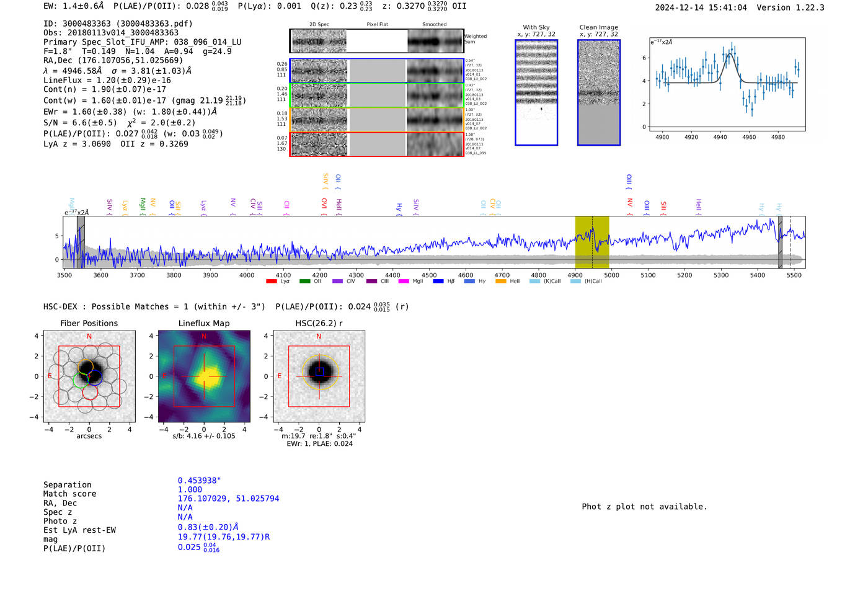Click the Est LyA rest-EW value 0.83(±0.20)Å

click(x=208, y=527)
